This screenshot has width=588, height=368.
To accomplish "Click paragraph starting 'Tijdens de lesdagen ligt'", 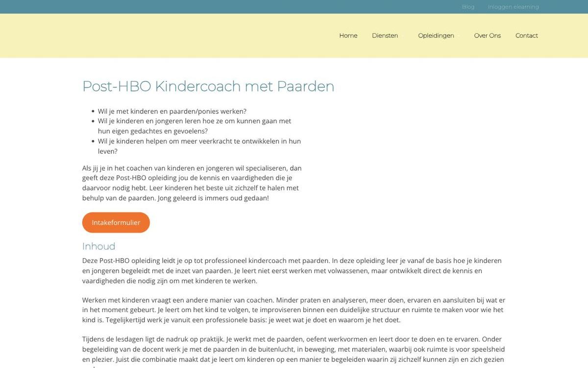I will [294, 351].
